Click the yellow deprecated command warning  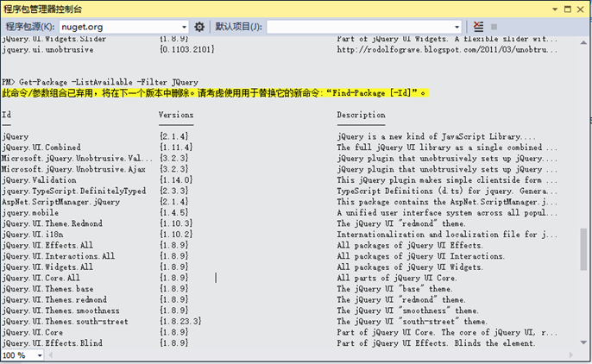(x=215, y=93)
